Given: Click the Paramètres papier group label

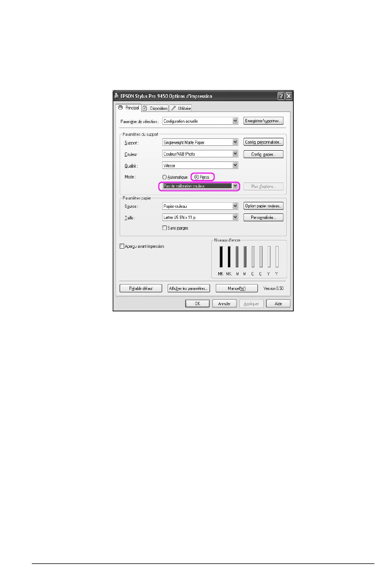Looking at the screenshot, I should 137,198.
